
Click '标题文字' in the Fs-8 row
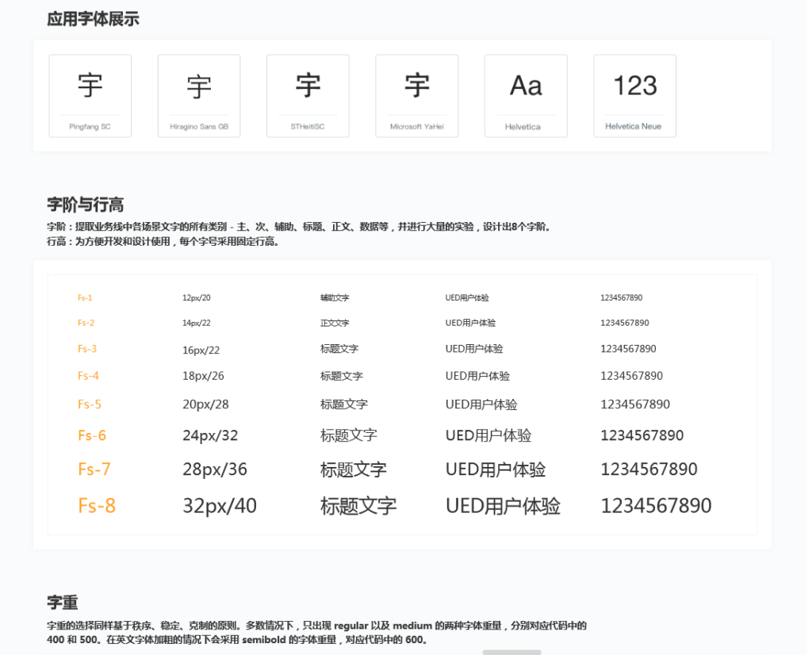[x=358, y=506]
